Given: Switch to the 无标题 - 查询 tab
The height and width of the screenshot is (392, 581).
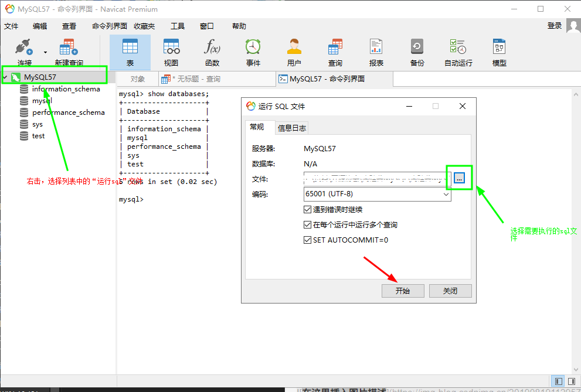Looking at the screenshot, I should click(x=217, y=79).
